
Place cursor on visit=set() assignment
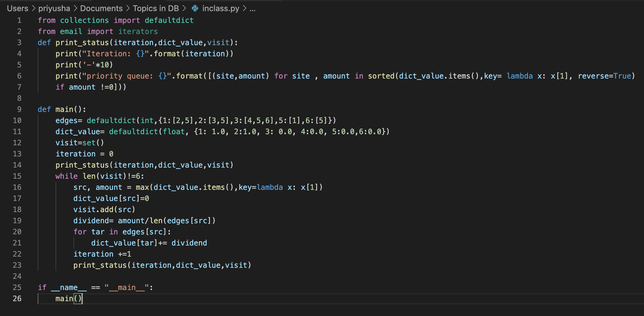point(80,143)
